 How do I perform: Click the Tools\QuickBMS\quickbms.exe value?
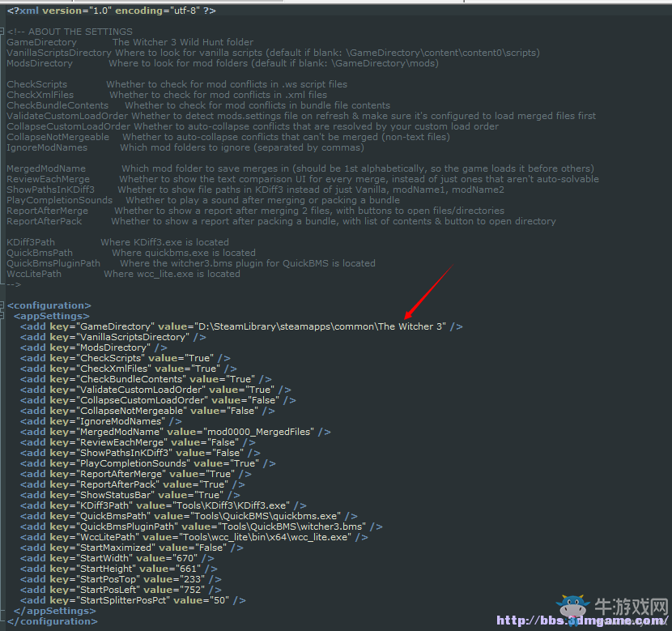click(x=266, y=516)
